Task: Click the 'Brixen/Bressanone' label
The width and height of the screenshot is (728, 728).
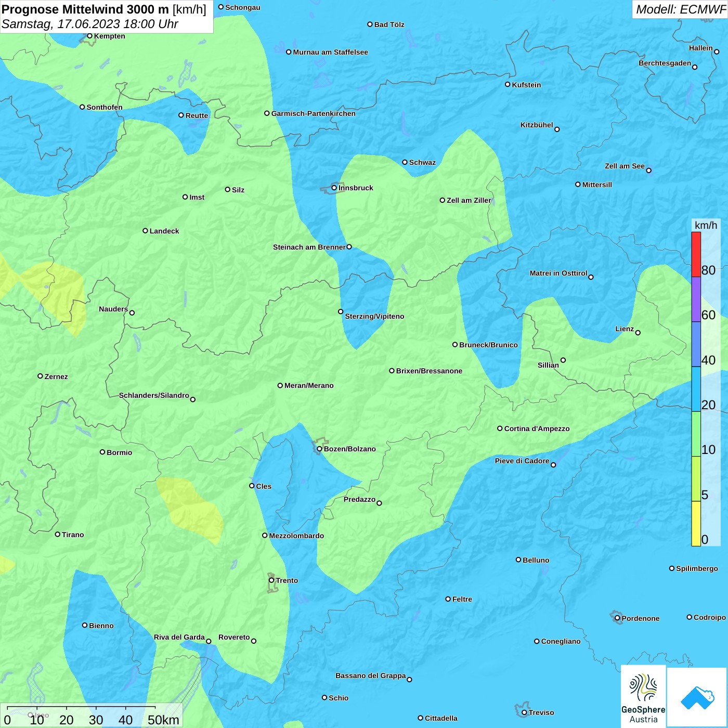Action: coord(429,371)
